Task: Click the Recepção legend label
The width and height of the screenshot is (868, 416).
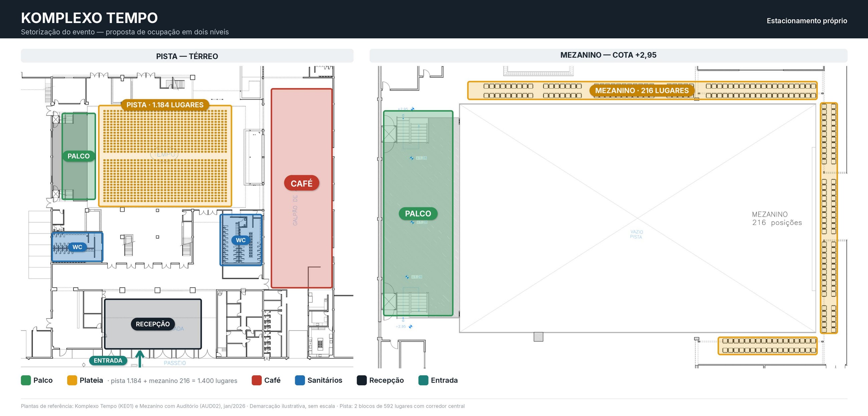Action: (x=387, y=380)
